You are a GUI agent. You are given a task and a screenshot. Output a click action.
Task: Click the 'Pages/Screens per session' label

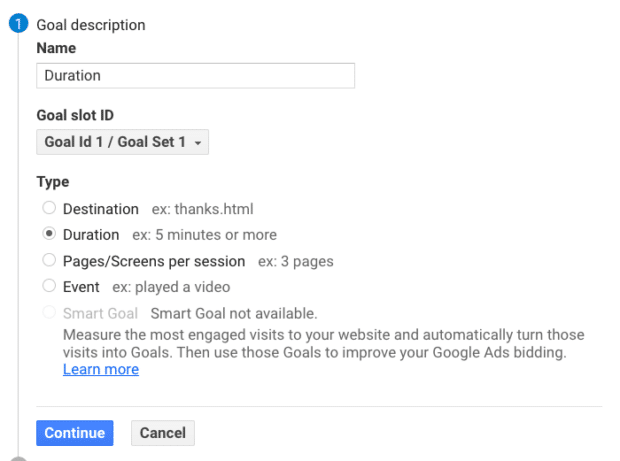tap(153, 261)
